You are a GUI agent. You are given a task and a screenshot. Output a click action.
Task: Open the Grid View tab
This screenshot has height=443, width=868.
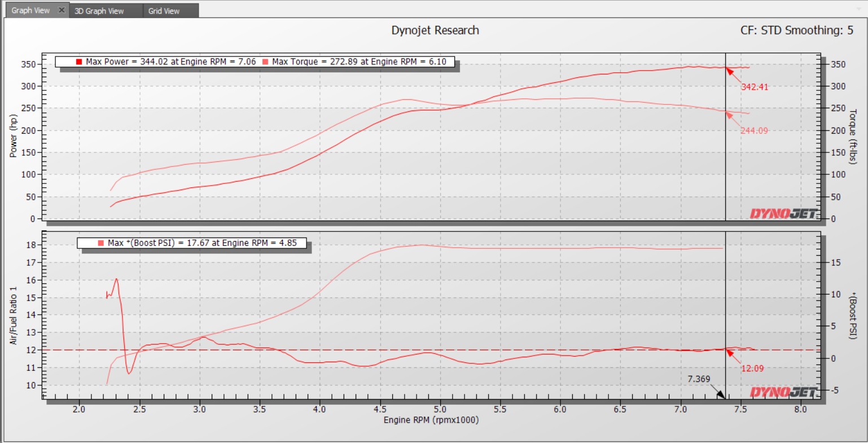point(164,11)
